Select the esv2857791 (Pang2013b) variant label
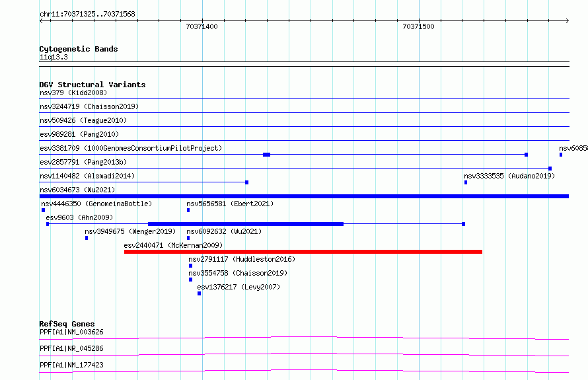 click(83, 162)
